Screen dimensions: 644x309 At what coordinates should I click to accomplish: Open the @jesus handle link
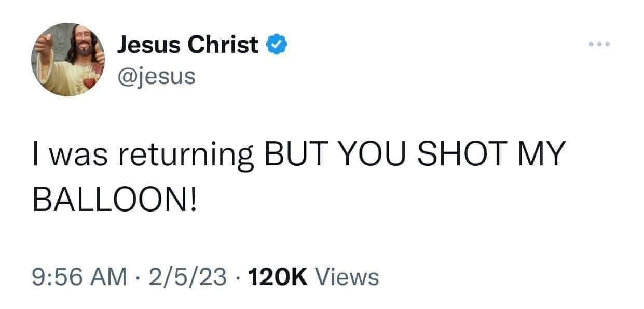pyautogui.click(x=156, y=76)
